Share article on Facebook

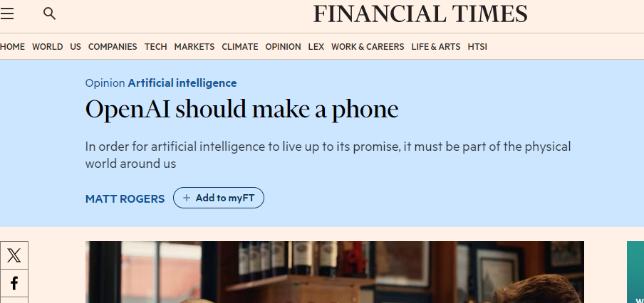click(14, 283)
